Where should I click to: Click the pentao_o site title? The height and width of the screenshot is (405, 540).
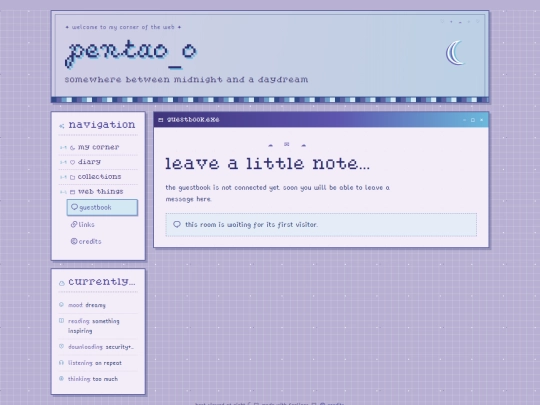(131, 54)
